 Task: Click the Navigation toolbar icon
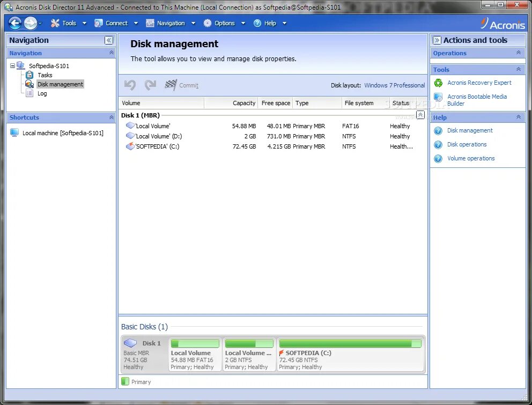[x=150, y=23]
